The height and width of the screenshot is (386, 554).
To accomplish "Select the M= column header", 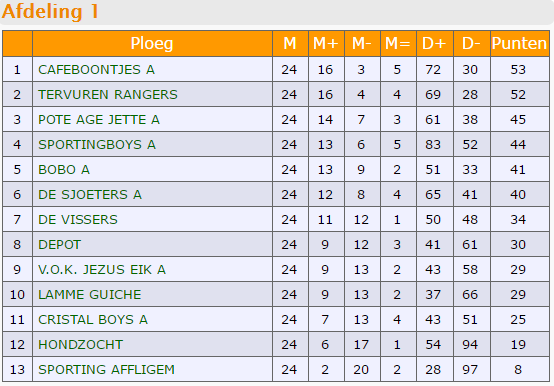I will click(x=398, y=44).
